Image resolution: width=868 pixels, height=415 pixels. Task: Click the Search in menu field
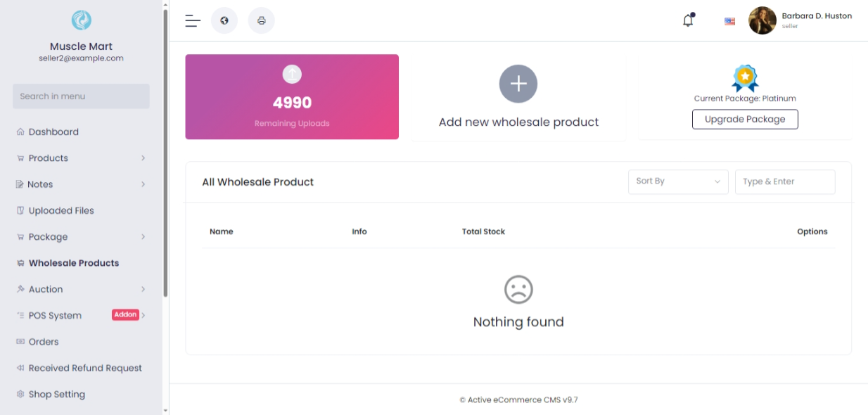tap(81, 96)
